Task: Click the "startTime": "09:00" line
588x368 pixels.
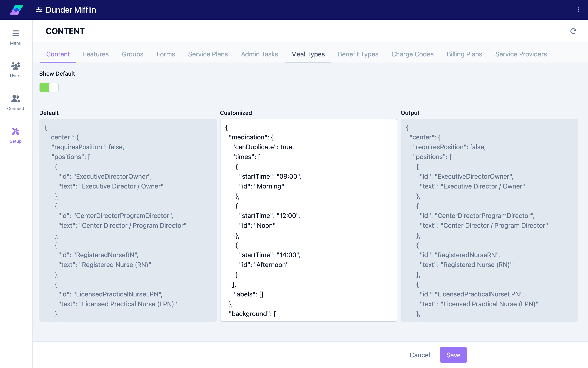Action: 270,176
